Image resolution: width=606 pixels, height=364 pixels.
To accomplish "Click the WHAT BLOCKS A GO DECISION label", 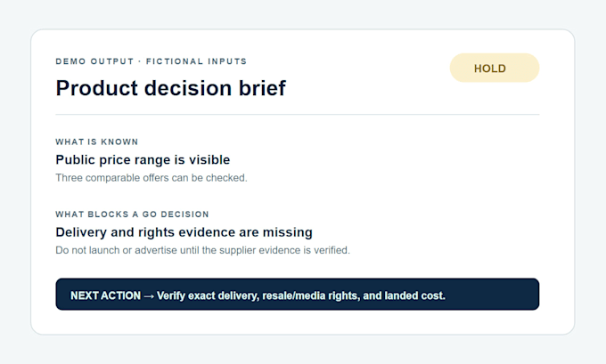I will click(132, 214).
